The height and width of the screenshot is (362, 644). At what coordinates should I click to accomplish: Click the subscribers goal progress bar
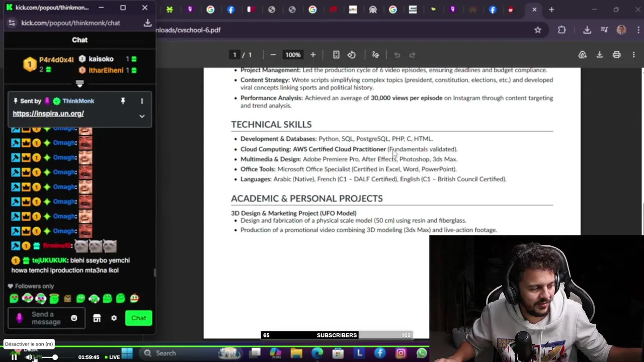coord(337,335)
